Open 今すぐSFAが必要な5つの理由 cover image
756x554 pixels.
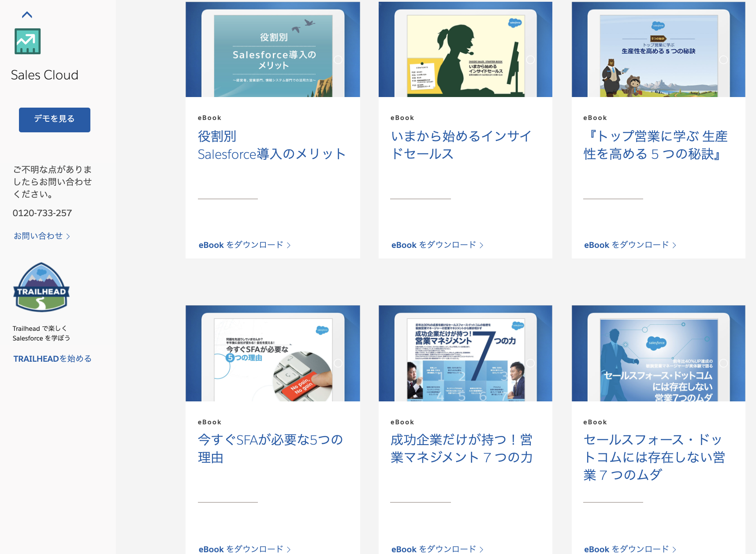tap(273, 353)
